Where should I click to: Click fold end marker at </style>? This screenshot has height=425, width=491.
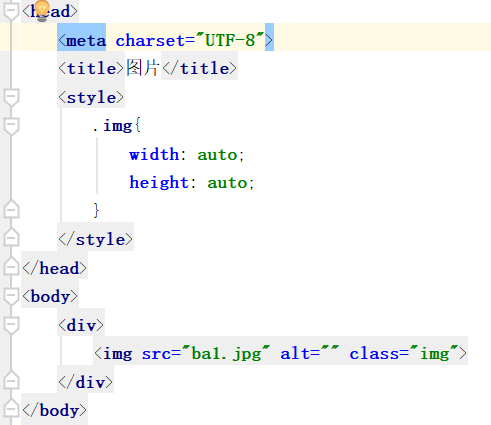pos(11,238)
